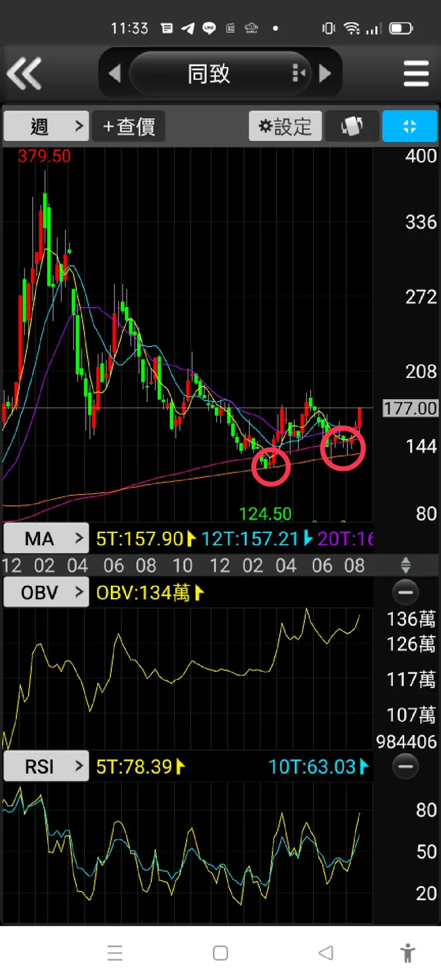Image resolution: width=441 pixels, height=980 pixels.
Task: Tap the +查價 button
Action: click(129, 126)
